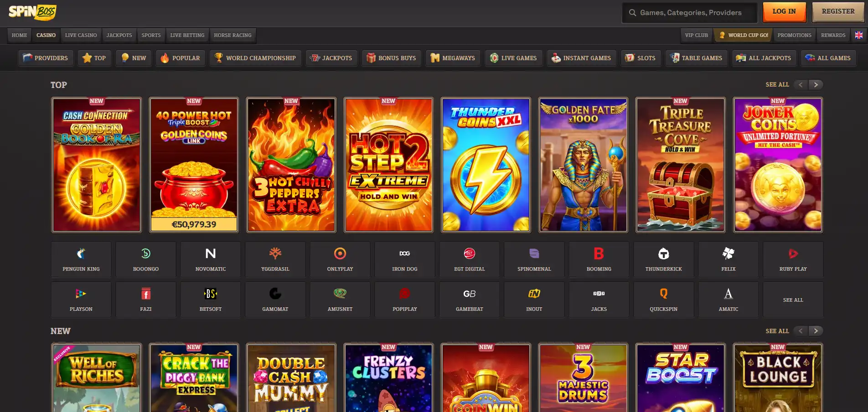This screenshot has height=412, width=868.
Task: Show next games in TOP carousel
Action: pos(816,85)
